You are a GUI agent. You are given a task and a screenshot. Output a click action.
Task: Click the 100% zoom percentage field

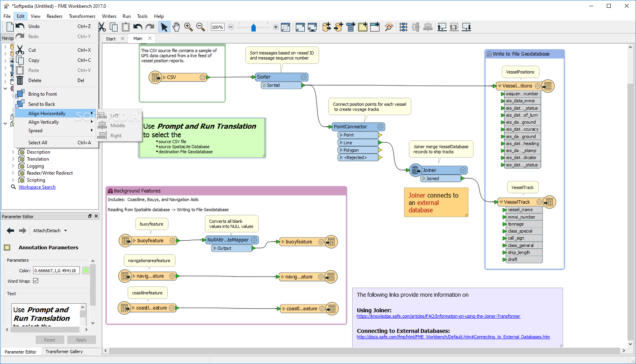point(217,27)
